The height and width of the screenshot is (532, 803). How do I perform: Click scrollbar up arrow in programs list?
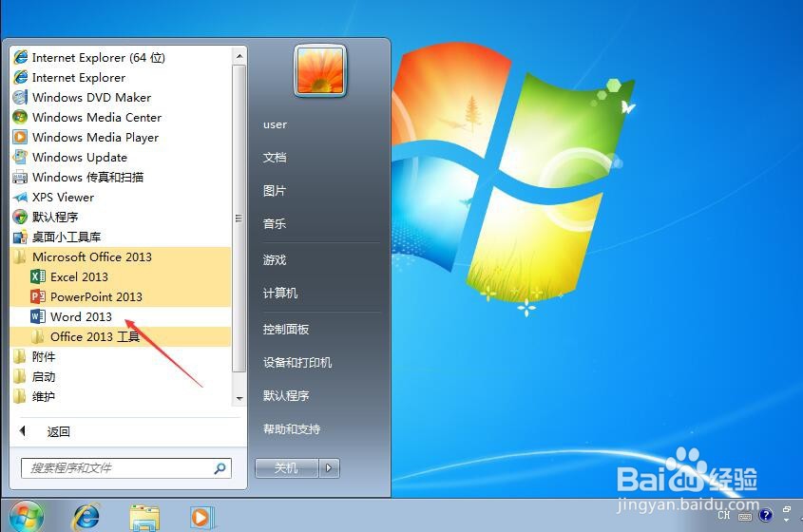coord(239,56)
